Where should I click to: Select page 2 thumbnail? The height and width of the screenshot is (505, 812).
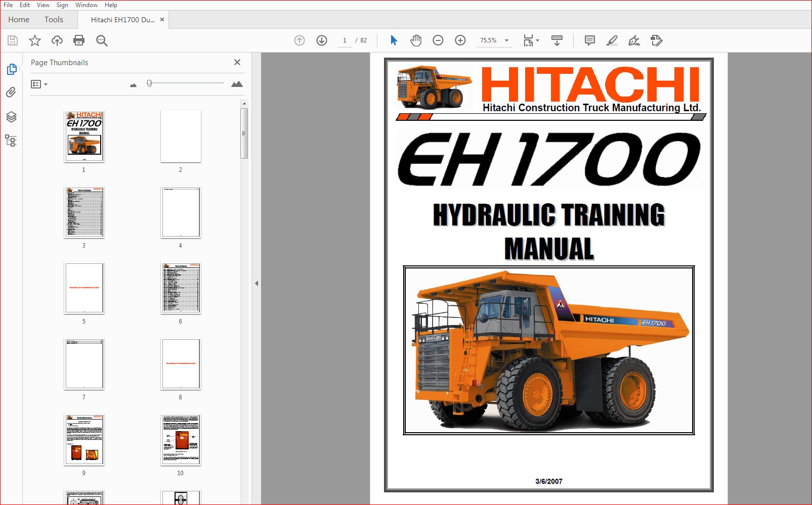pyautogui.click(x=181, y=136)
